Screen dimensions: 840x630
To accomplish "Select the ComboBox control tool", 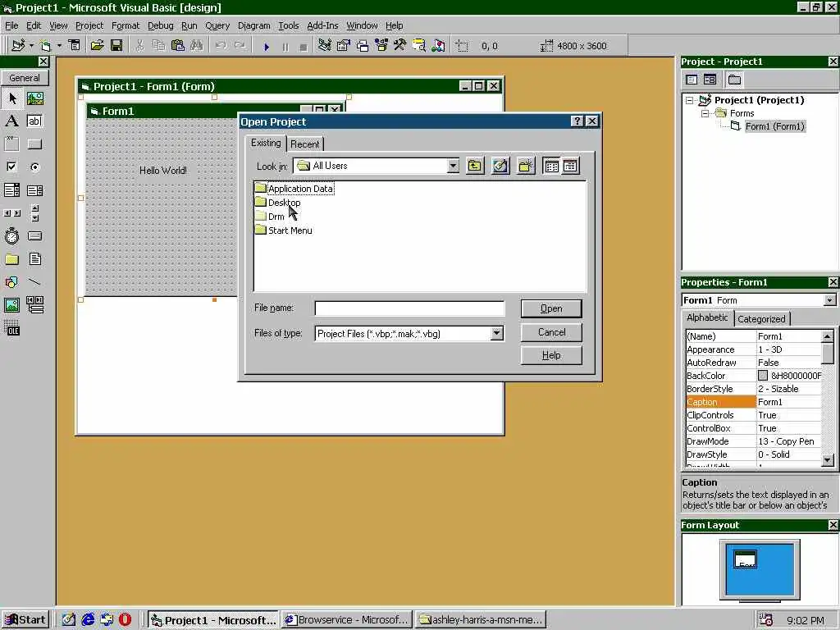I will point(11,190).
